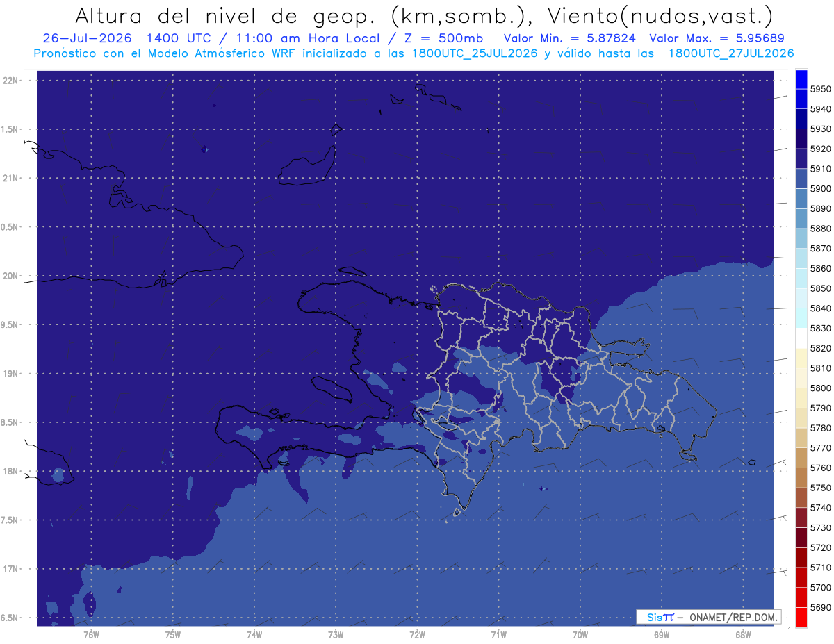
Task: Click longitude label '74W'
Action: point(254,635)
